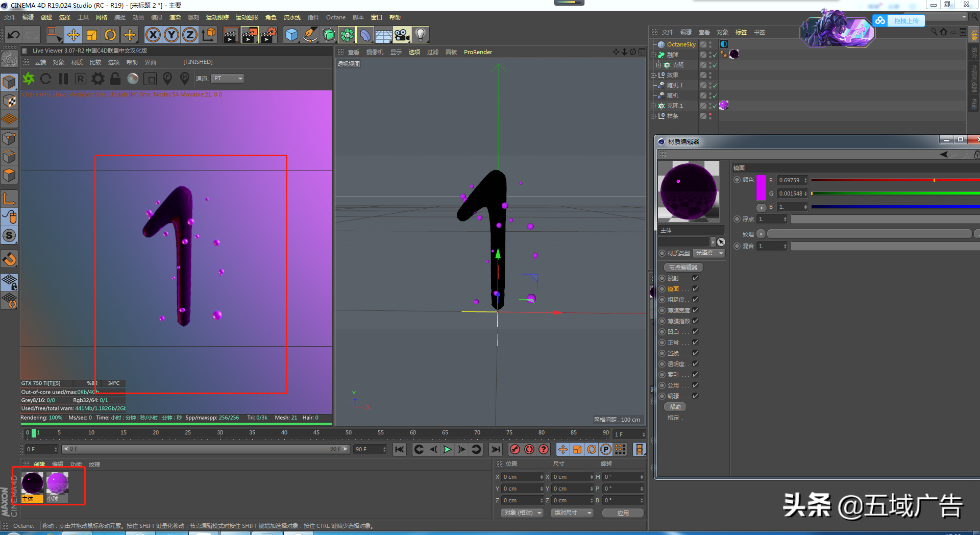This screenshot has height=535, width=980.
Task: Open Render Settings clapperboard gear icon
Action: tap(268, 35)
